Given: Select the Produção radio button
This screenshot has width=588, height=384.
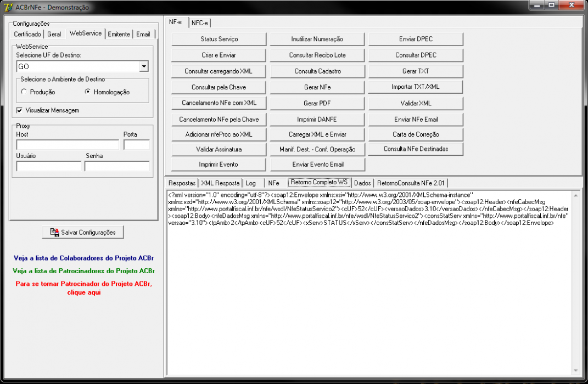Looking at the screenshot, I should pos(24,92).
